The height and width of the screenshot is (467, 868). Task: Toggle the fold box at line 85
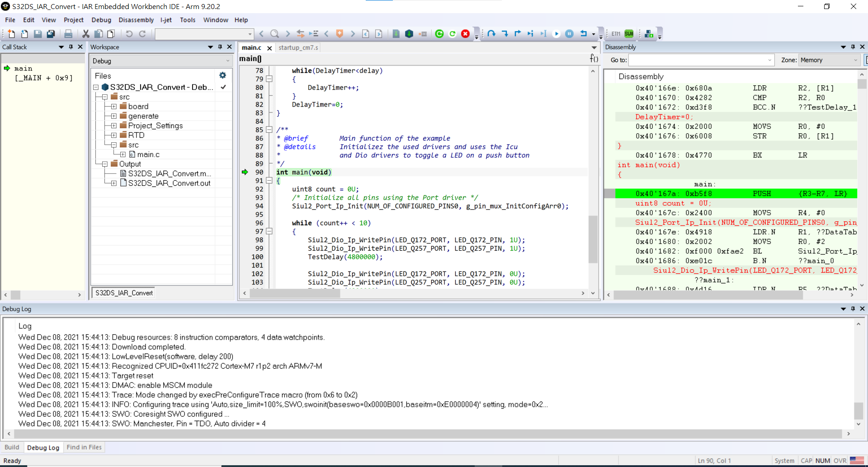click(x=269, y=130)
